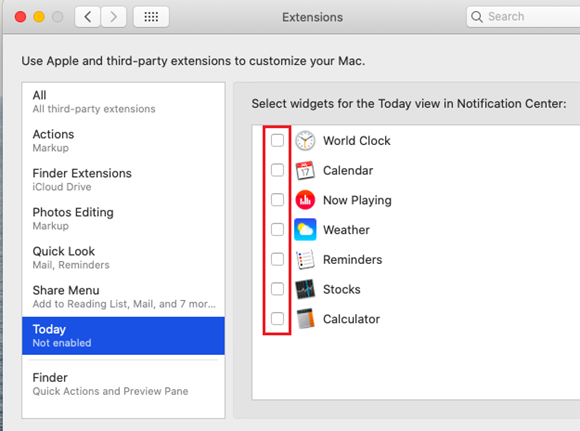Select the Quick Look category

pyautogui.click(x=124, y=257)
